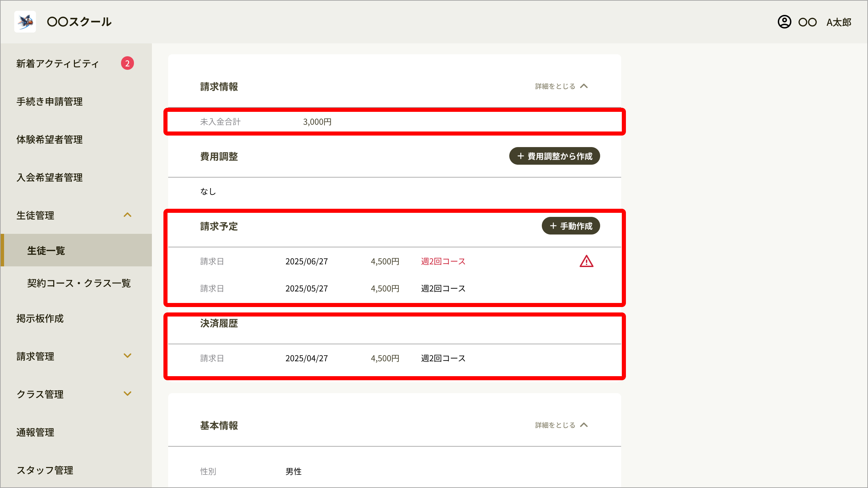Click the 手動作成 button
This screenshot has width=868, height=488.
(571, 226)
